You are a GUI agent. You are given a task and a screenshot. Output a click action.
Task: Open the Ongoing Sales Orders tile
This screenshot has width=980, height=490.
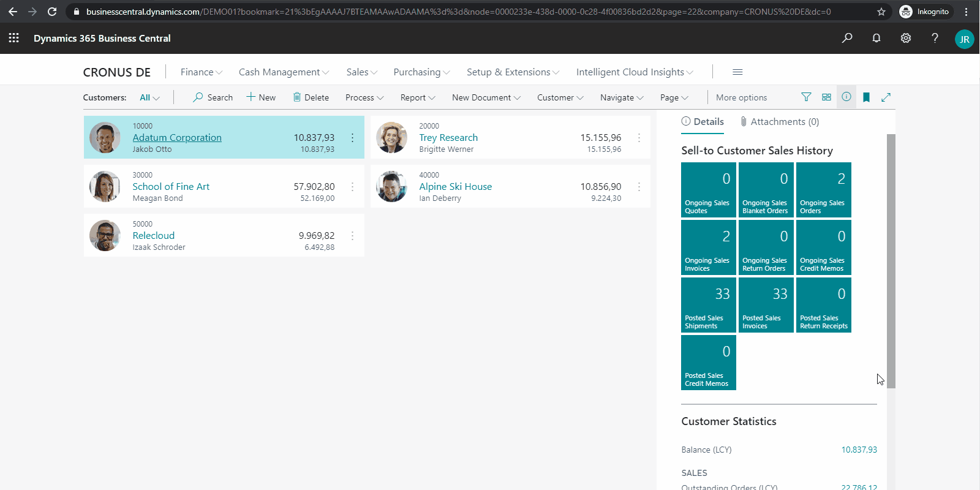[x=824, y=190]
